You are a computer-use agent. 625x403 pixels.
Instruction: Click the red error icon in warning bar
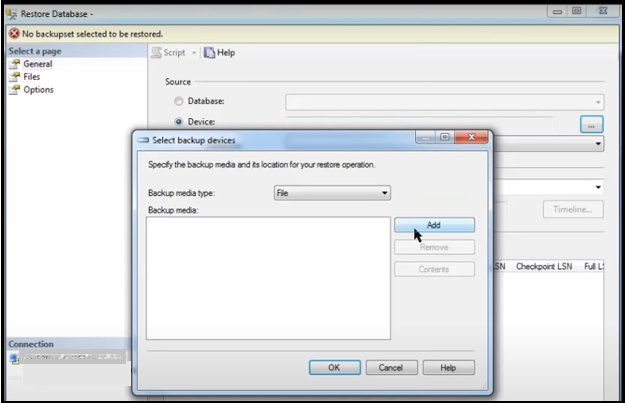coord(13,33)
